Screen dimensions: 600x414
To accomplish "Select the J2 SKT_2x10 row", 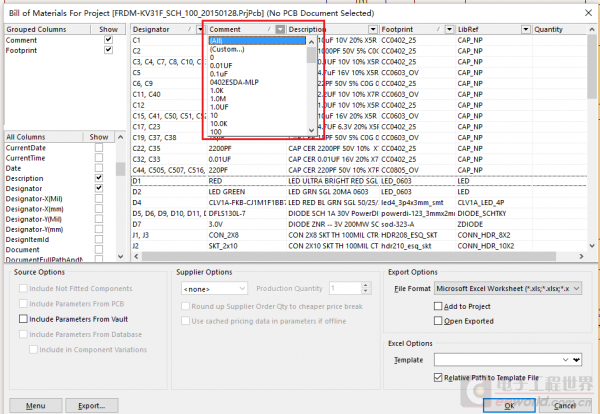I will tap(359, 246).
